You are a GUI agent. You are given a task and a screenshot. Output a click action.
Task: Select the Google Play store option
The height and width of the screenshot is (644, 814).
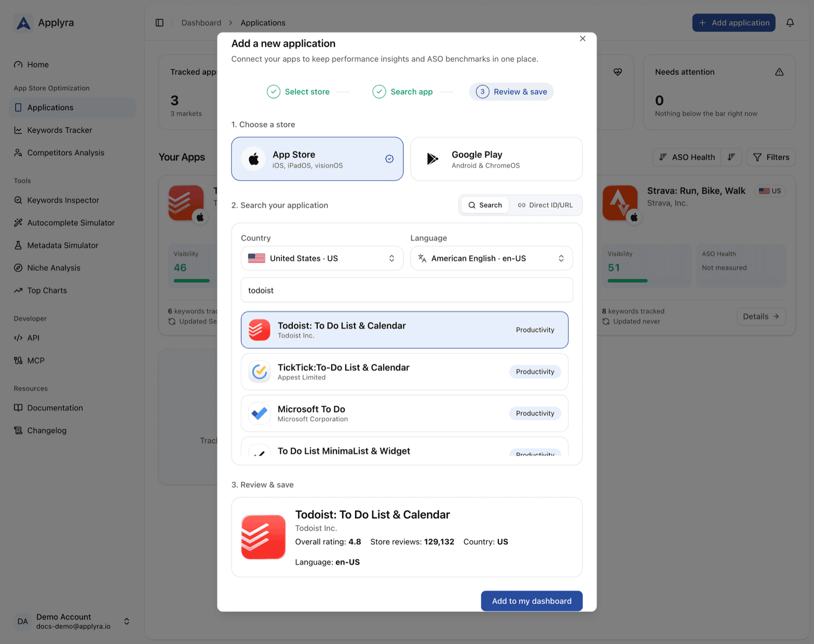(496, 159)
